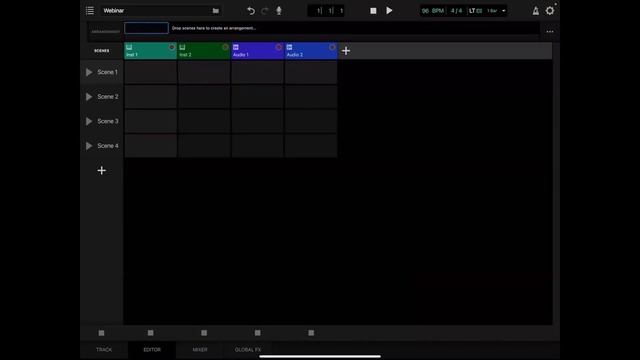This screenshot has height=360, width=640.
Task: Launch Scene 4
Action: 89,146
